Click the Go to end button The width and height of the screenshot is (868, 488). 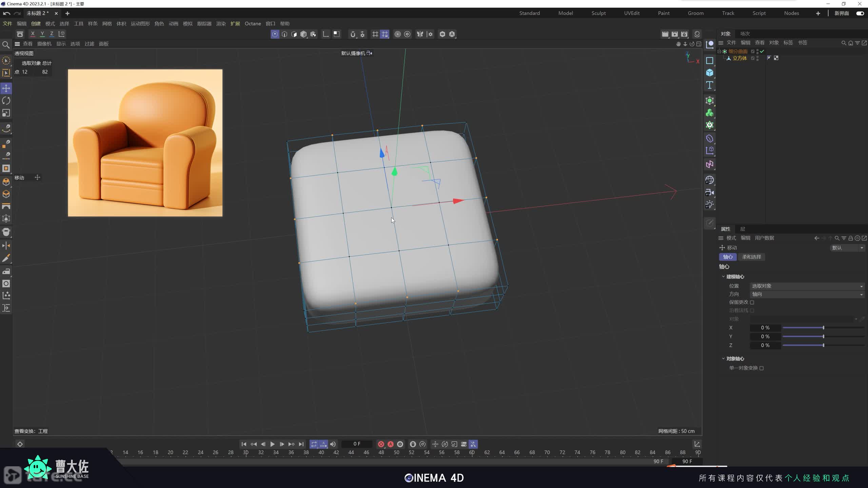301,444
